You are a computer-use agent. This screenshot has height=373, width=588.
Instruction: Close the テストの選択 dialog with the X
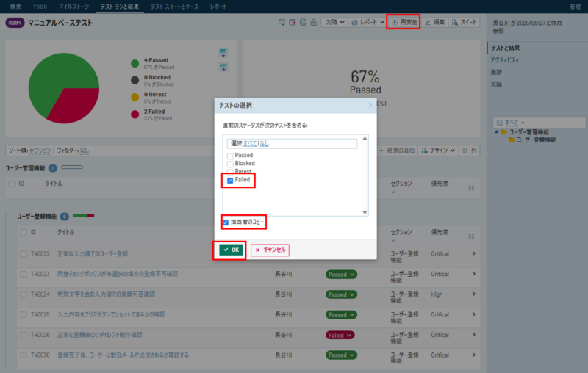tap(370, 106)
